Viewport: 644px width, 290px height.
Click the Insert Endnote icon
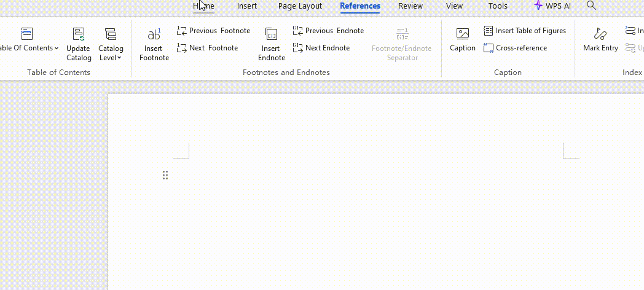pos(272,34)
